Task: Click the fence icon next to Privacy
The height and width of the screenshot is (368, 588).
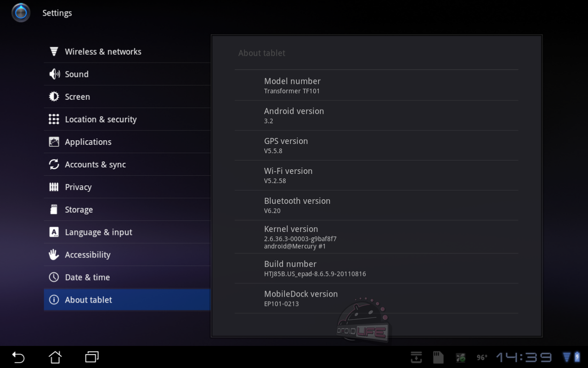Action: (54, 187)
